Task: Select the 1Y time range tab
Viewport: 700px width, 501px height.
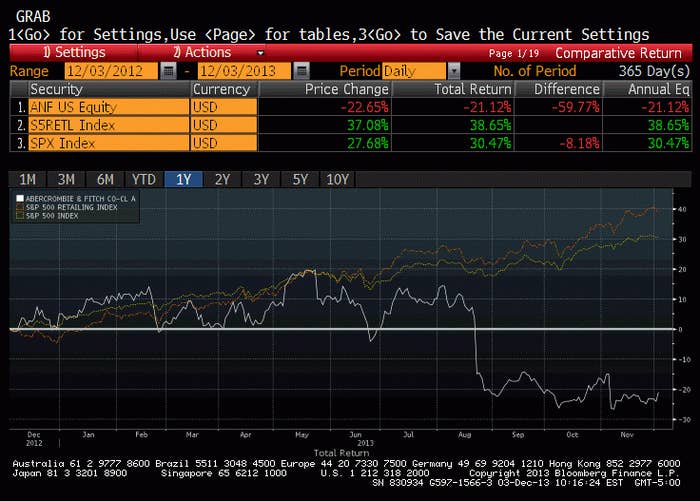Action: (183, 180)
